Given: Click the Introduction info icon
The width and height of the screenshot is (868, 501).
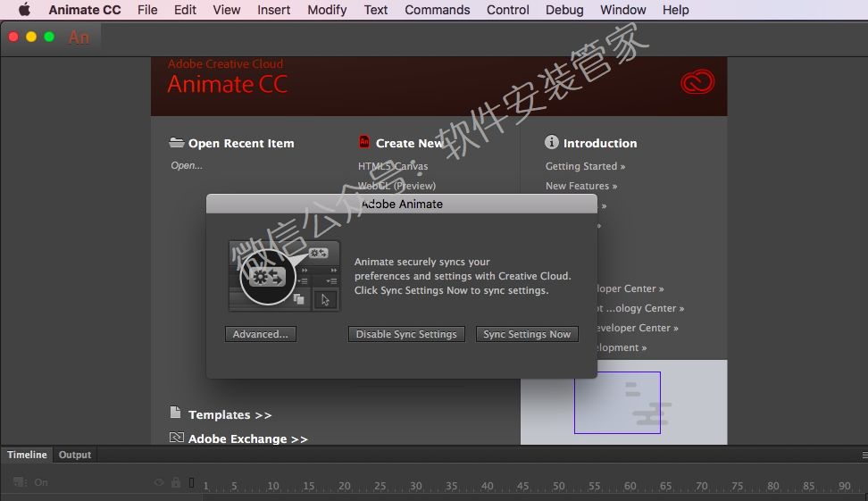Looking at the screenshot, I should coord(551,142).
